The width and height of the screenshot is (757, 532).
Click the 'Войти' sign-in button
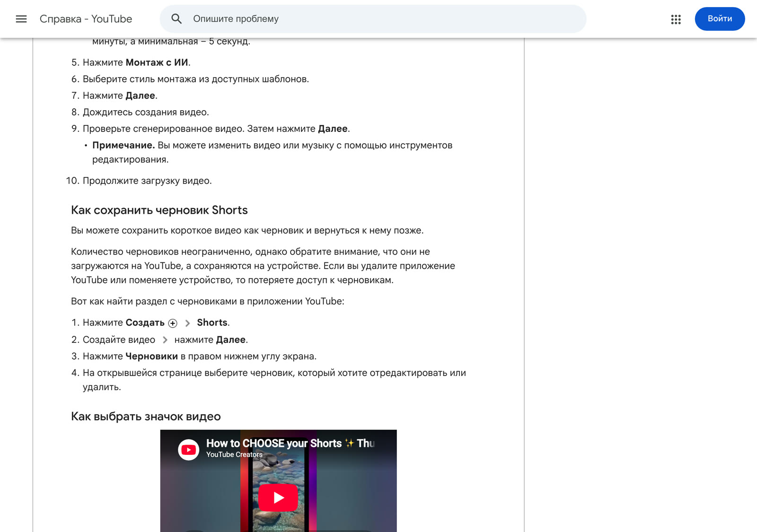[x=720, y=19]
